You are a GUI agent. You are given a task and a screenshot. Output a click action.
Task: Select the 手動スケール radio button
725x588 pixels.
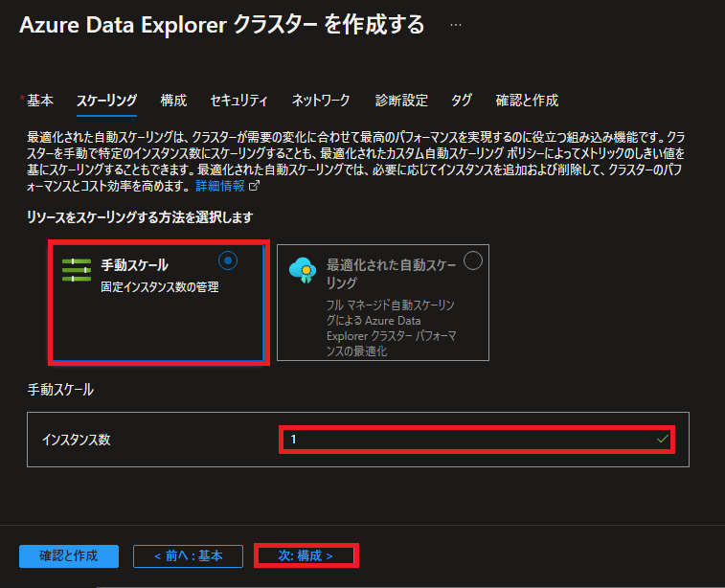(228, 261)
